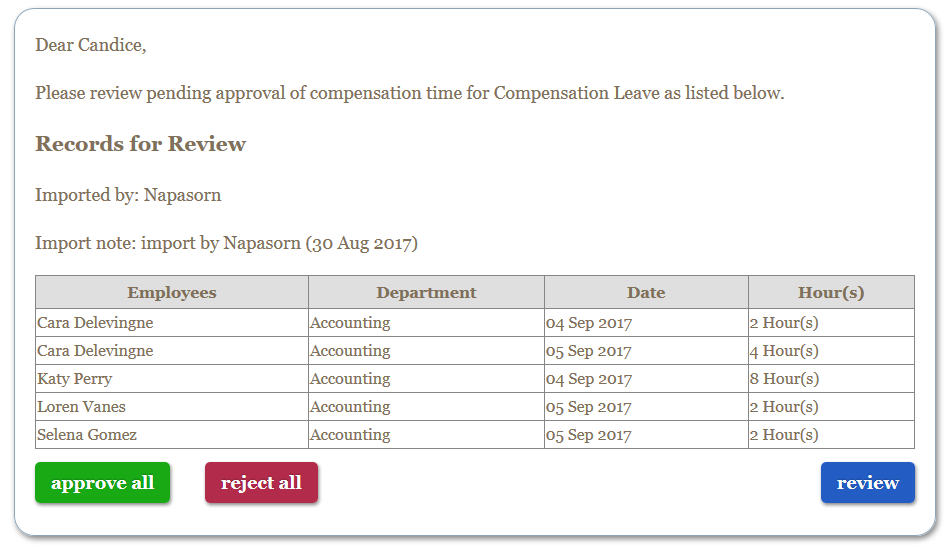Click the Hour(s) column header
This screenshot has width=951, height=548.
[x=831, y=292]
